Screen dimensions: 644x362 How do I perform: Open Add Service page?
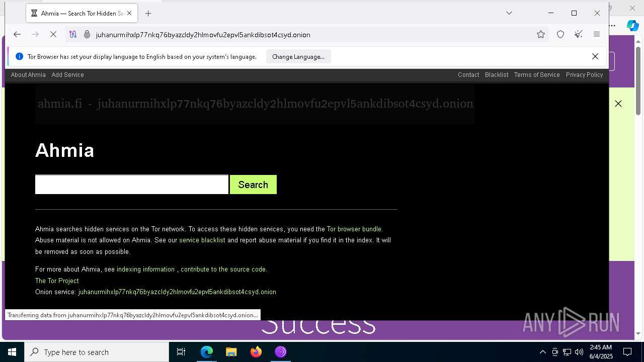[67, 75]
